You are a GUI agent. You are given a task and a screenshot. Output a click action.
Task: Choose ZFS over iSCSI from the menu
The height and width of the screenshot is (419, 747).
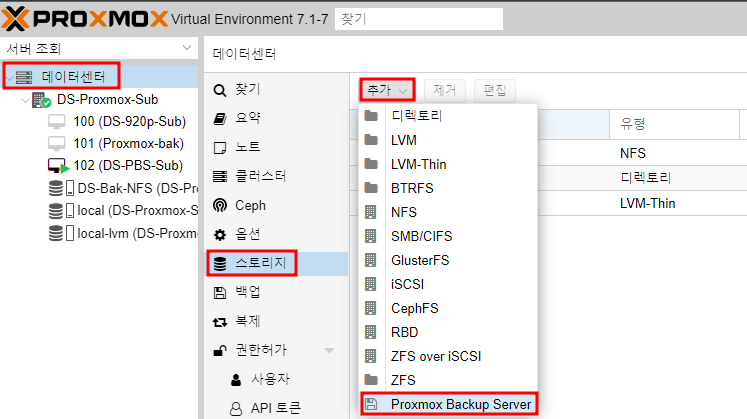(448, 356)
